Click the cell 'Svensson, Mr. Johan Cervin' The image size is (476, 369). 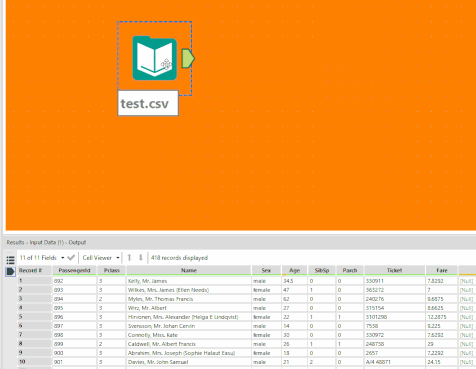189,326
